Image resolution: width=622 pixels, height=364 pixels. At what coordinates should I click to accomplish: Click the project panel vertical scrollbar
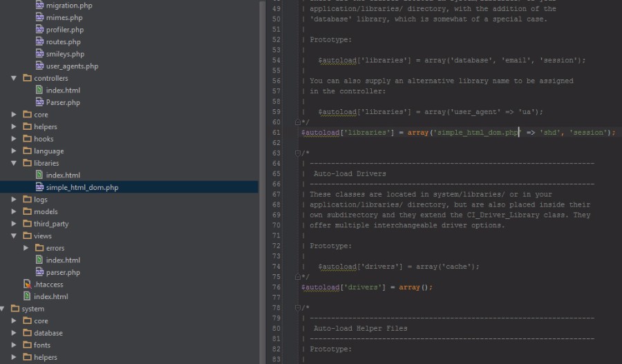(x=262, y=182)
